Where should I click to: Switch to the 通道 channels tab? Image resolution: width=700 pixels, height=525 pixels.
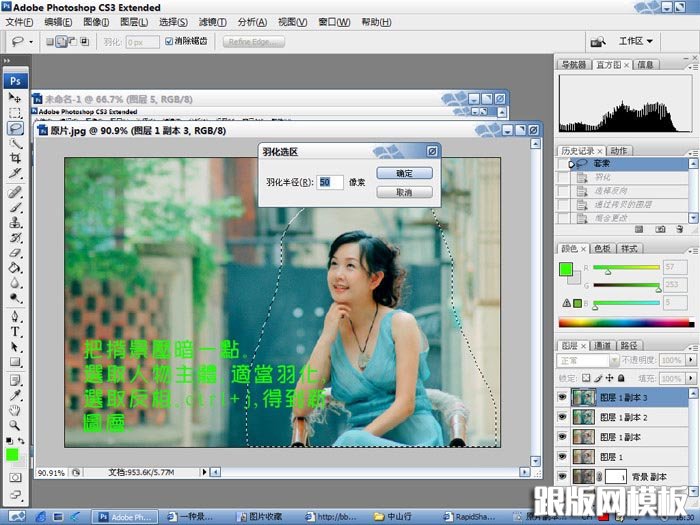point(603,345)
